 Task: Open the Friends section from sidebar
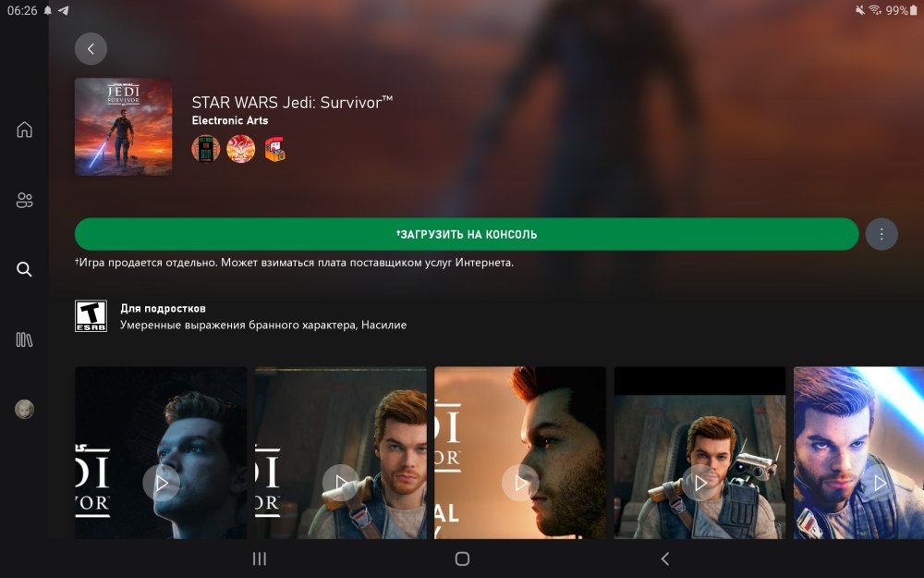tap(23, 199)
